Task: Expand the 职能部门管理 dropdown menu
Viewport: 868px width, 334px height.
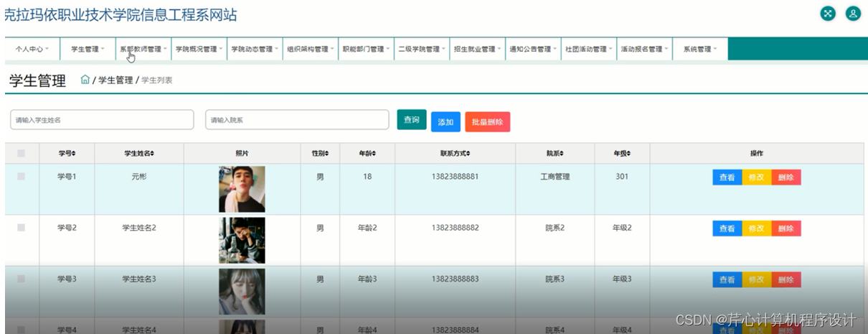Action: point(366,49)
